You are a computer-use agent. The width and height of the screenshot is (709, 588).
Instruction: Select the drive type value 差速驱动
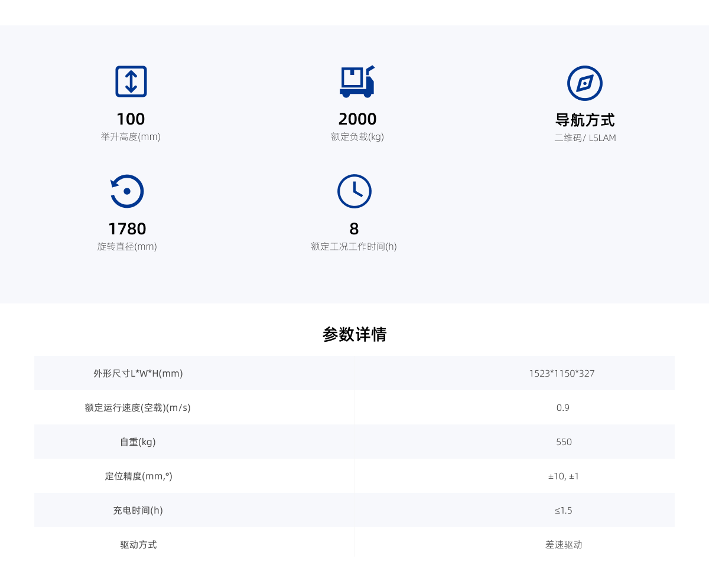[564, 544]
